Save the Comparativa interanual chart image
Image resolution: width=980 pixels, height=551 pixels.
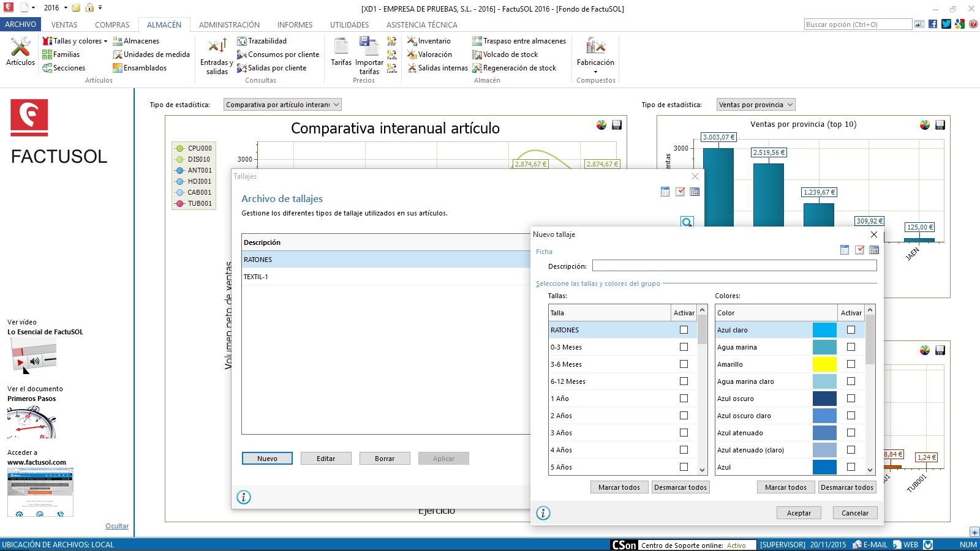(617, 125)
